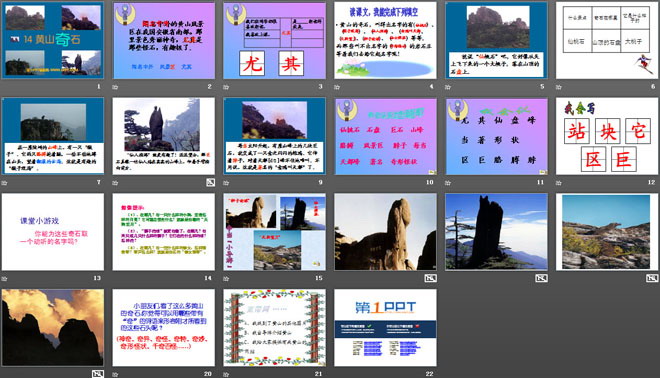Select the flower-bordered slide 21
This screenshot has width=660, height=378.
tap(274, 327)
